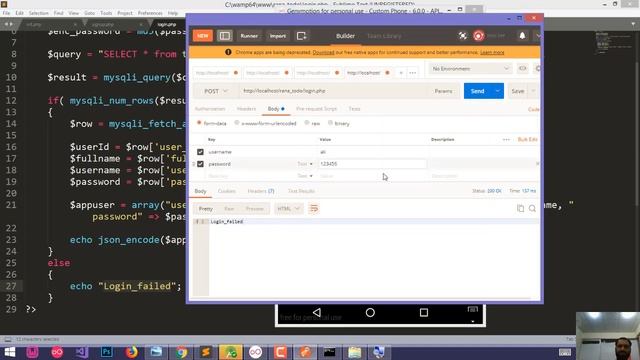Search the response with magnifier icon

point(532,209)
